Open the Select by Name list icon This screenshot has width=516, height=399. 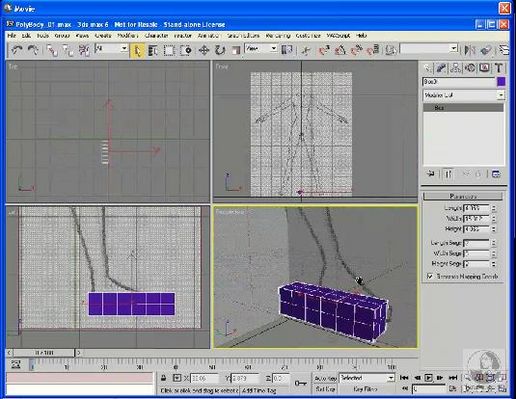pos(153,51)
